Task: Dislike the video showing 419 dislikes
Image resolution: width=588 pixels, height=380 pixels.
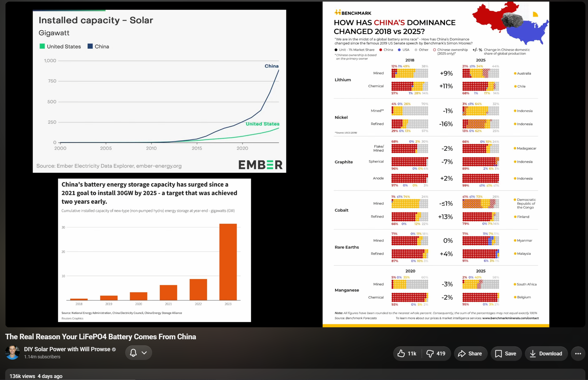Action: point(436,353)
